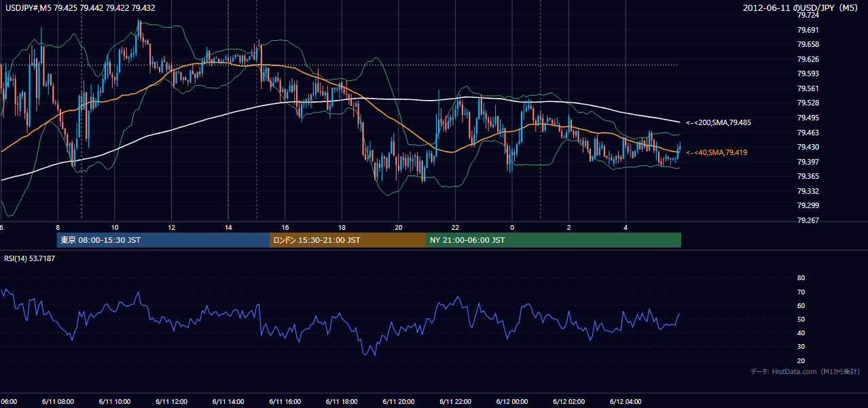Click price axis value 79.626
This screenshot has height=408, width=868.
coord(807,59)
